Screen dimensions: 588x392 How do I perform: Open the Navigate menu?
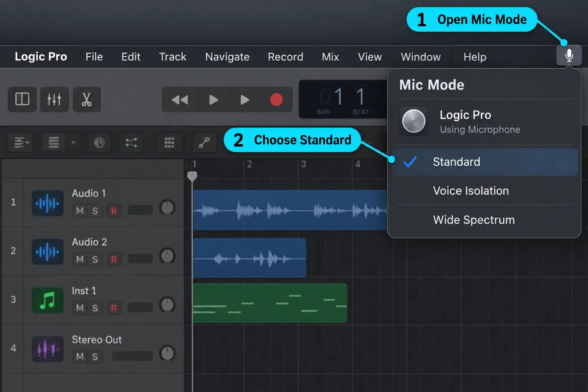tap(227, 57)
